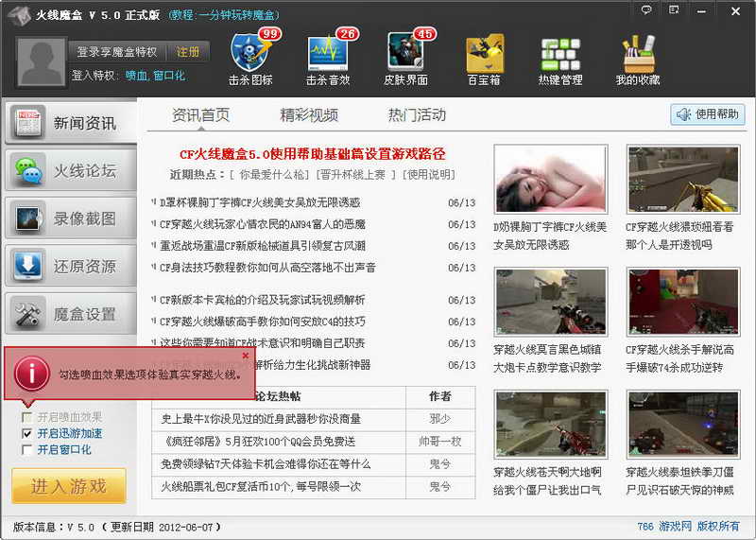Image resolution: width=756 pixels, height=540 pixels.
Task: Close the red spray-blood tip popup
Action: [246, 356]
